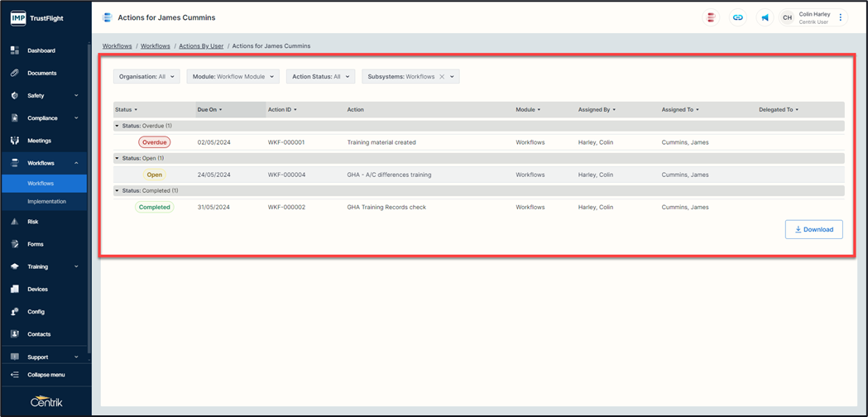
Task: Open the Organisation filter dropdown
Action: pos(146,77)
